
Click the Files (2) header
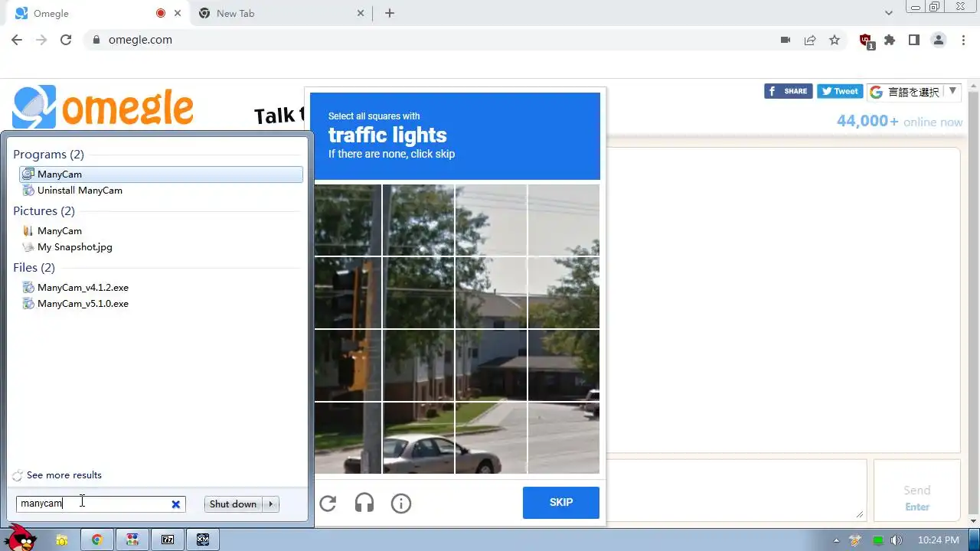pos(34,268)
